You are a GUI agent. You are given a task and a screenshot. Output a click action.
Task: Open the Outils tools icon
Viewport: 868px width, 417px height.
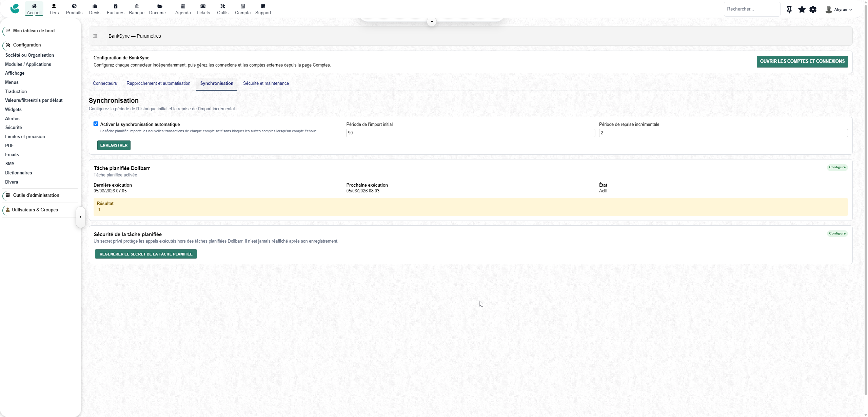click(223, 6)
